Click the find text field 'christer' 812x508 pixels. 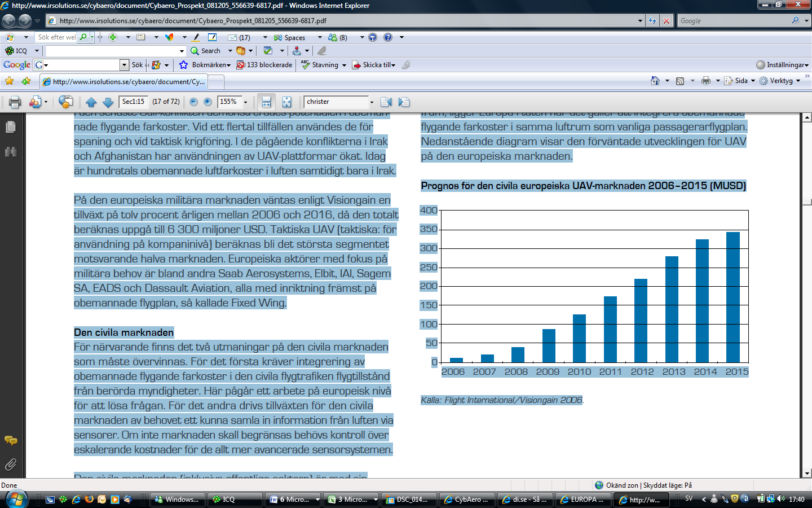[x=336, y=102]
